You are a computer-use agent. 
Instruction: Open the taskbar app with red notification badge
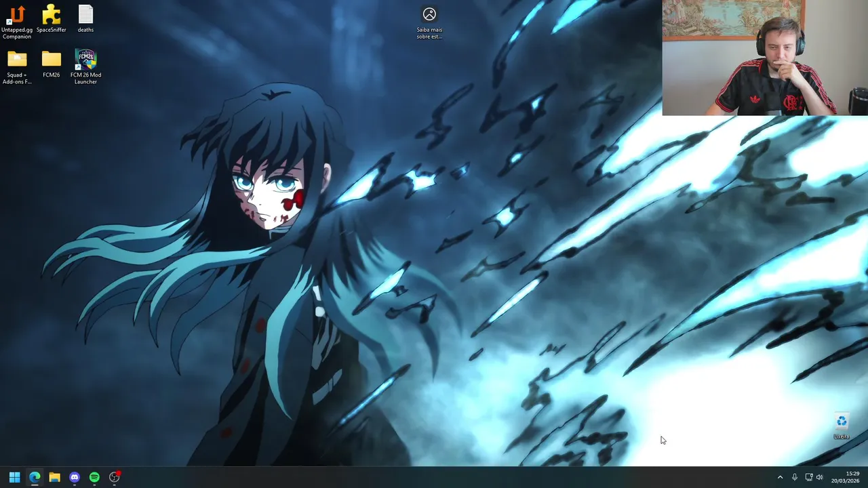click(115, 477)
